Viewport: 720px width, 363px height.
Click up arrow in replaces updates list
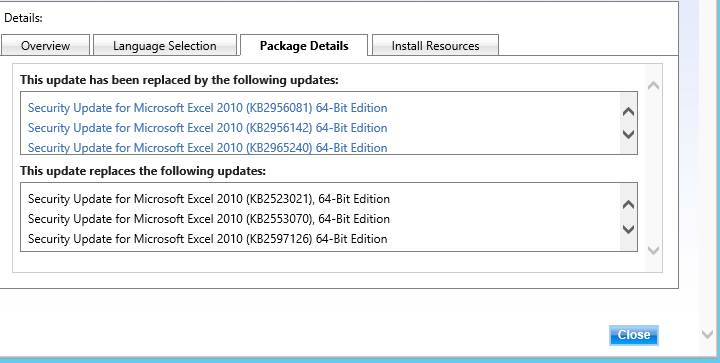(628, 205)
